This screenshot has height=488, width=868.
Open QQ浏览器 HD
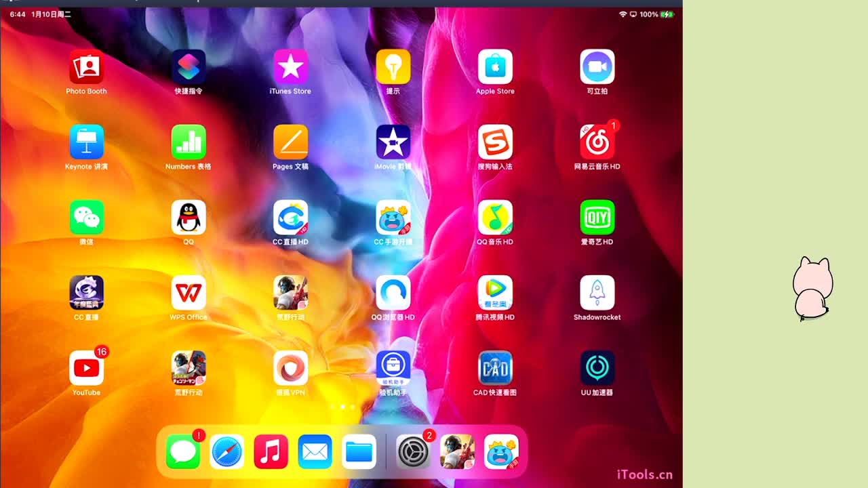(x=393, y=292)
